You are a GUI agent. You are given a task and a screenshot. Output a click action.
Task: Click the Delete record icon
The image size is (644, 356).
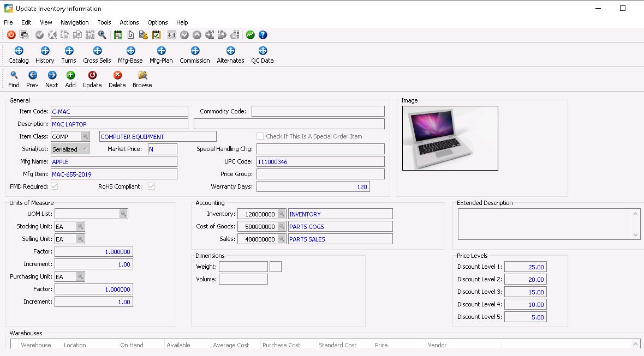117,76
